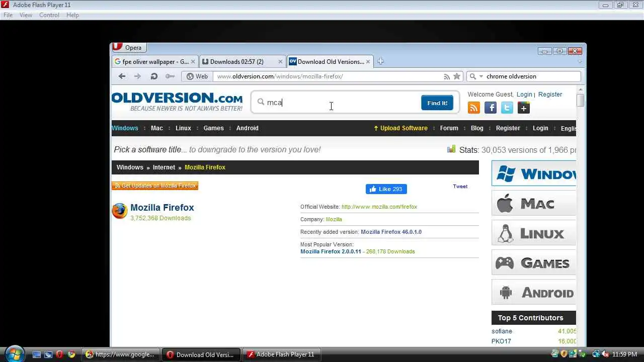Click the Games platform banner in sidebar
Image resolution: width=644 pixels, height=362 pixels.
[534, 262]
